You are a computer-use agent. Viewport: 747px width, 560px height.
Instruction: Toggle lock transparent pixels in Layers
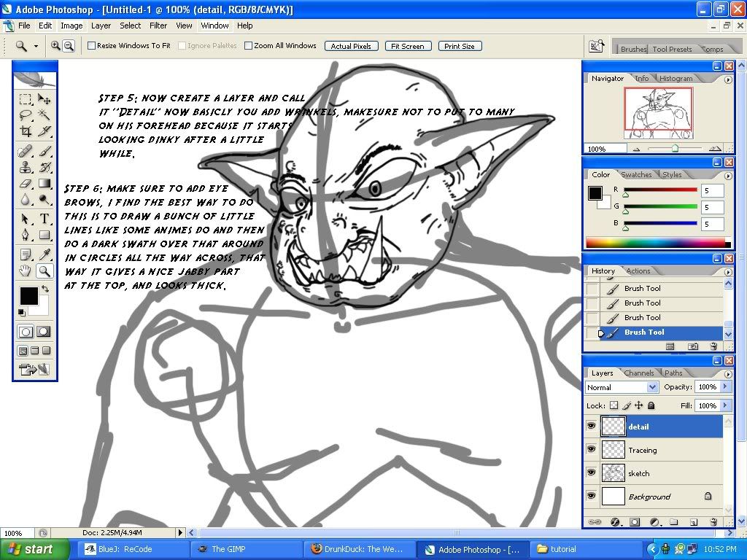(x=614, y=405)
